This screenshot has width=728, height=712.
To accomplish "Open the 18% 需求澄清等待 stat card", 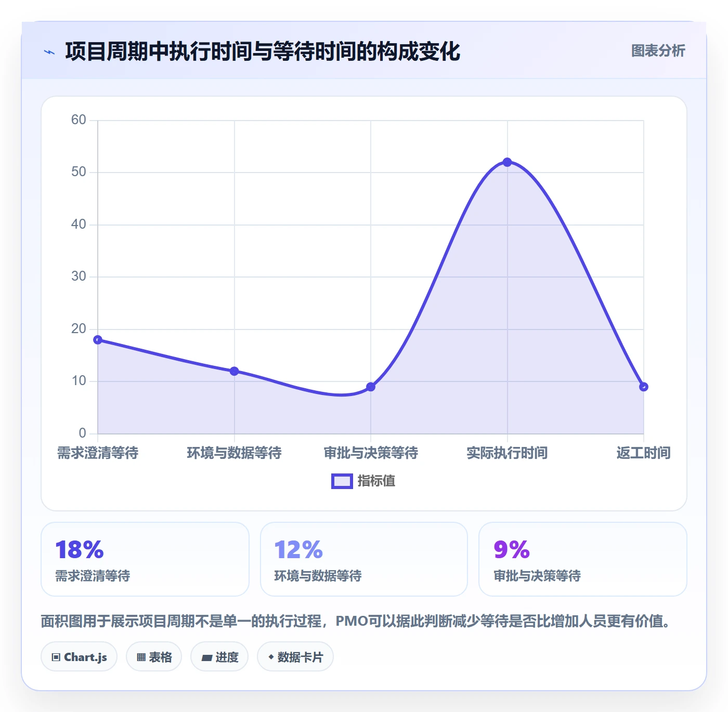I will (145, 559).
